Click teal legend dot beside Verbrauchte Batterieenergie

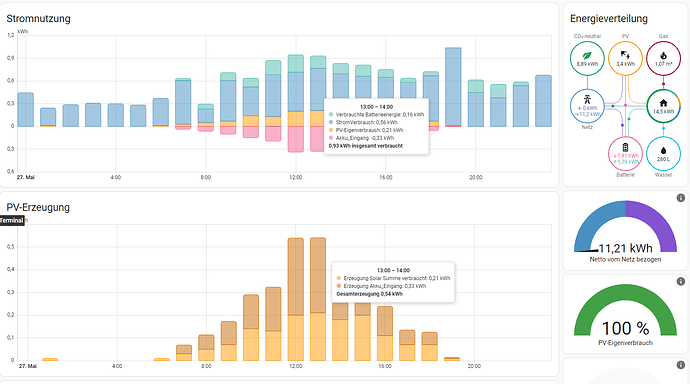click(x=331, y=114)
